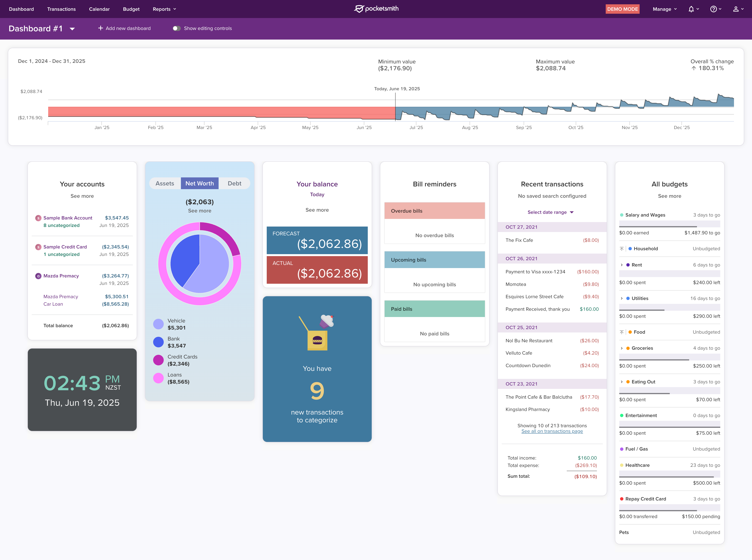Click the Vehicle legend color swatch
Image resolution: width=752 pixels, height=560 pixels.
pyautogui.click(x=158, y=324)
